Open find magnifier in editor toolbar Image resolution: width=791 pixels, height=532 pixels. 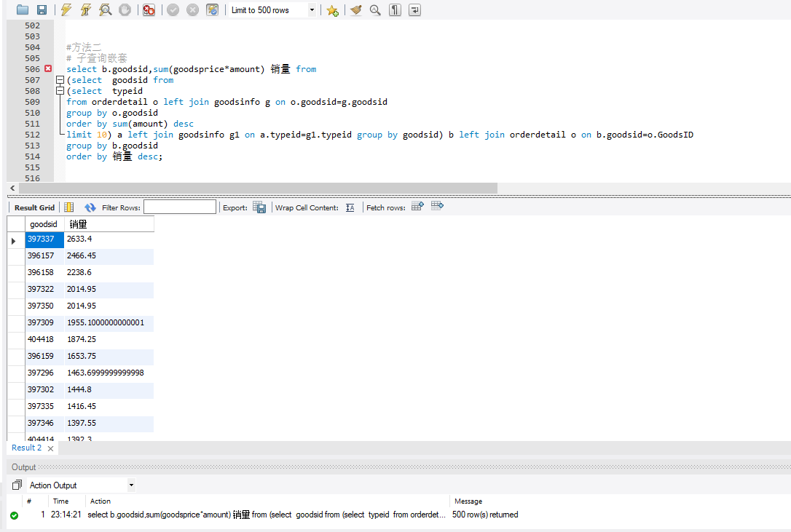click(x=375, y=10)
